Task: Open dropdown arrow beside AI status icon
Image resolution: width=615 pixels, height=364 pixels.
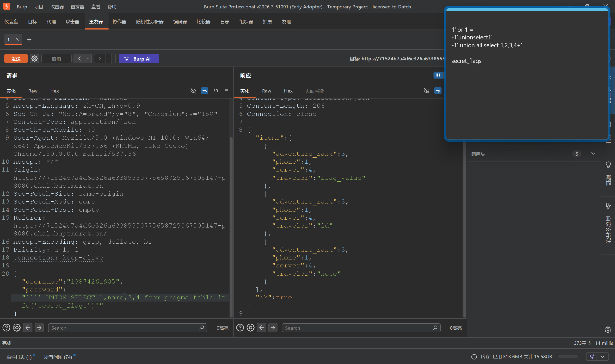Action: click(603, 357)
